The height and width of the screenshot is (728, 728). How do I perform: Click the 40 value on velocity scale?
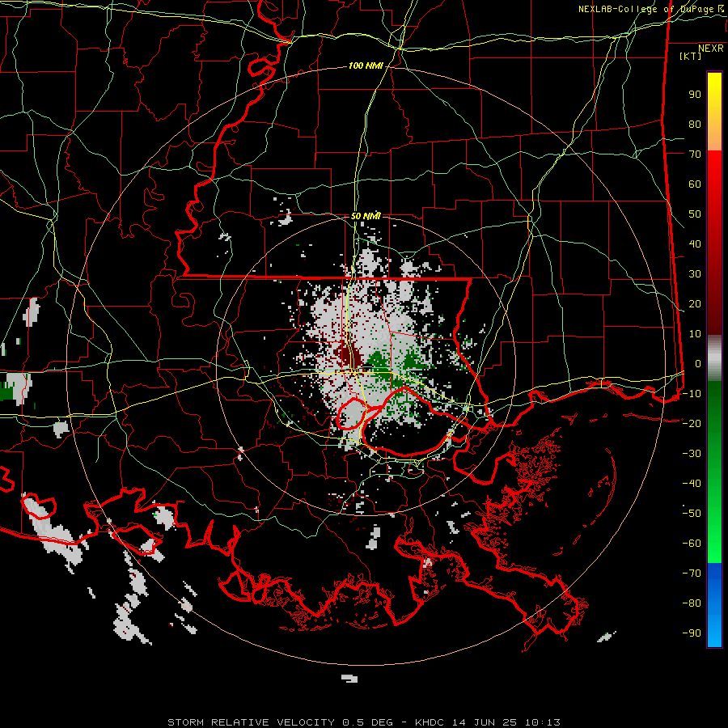[695, 243]
